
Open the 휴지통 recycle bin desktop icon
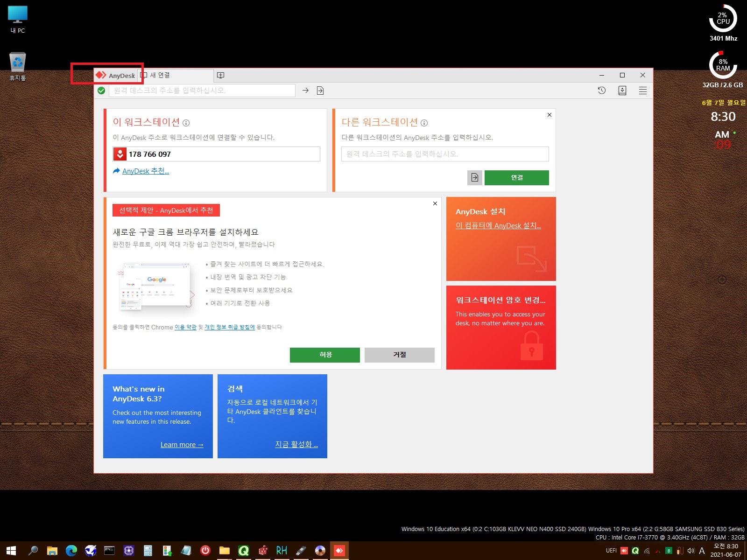(x=18, y=67)
